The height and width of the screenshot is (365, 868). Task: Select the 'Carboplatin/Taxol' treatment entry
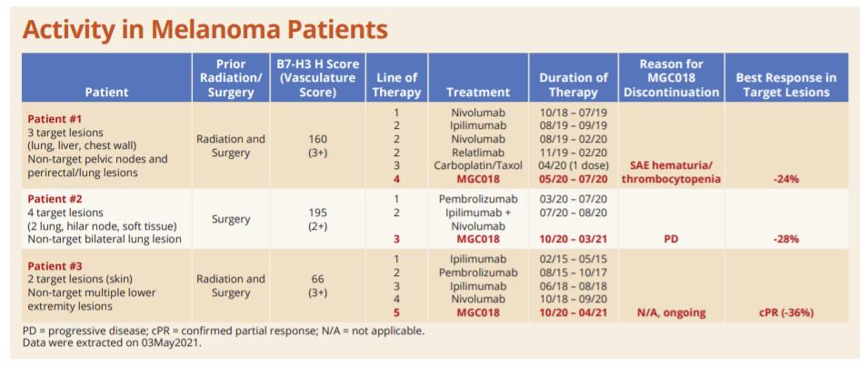[478, 166]
